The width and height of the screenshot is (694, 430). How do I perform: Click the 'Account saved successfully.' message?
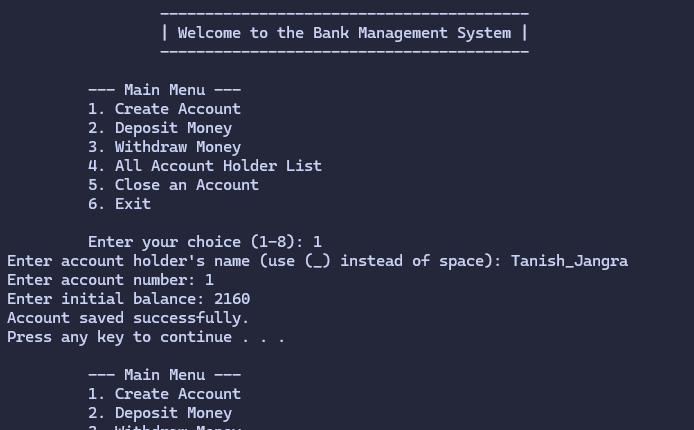point(128,318)
